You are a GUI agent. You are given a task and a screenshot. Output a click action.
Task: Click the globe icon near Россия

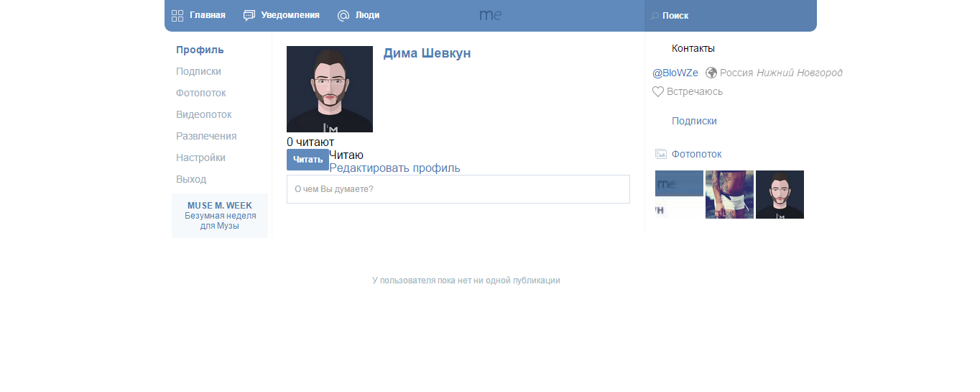pos(711,73)
